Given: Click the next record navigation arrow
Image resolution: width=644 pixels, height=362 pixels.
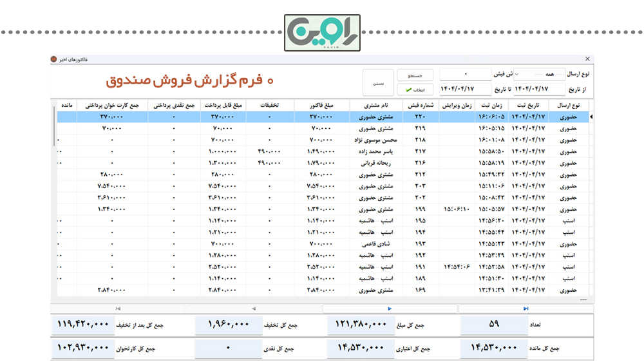Looking at the screenshot, I should tap(390, 309).
